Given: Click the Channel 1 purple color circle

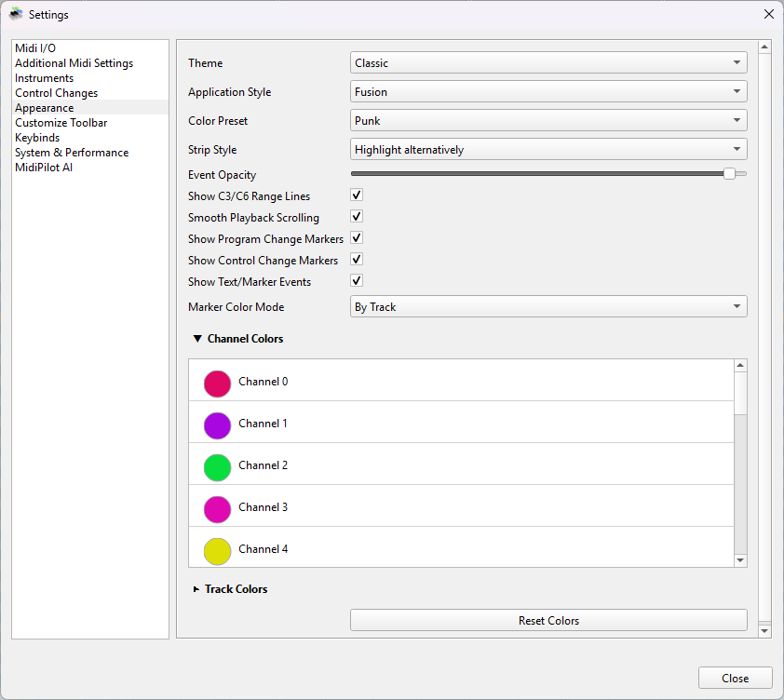Looking at the screenshot, I should pyautogui.click(x=217, y=425).
